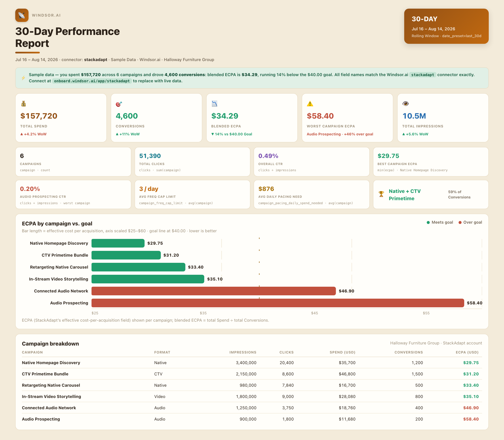The height and width of the screenshot is (440, 504).
Task: Click the Native + CTV Primetime label
Action: click(x=405, y=195)
